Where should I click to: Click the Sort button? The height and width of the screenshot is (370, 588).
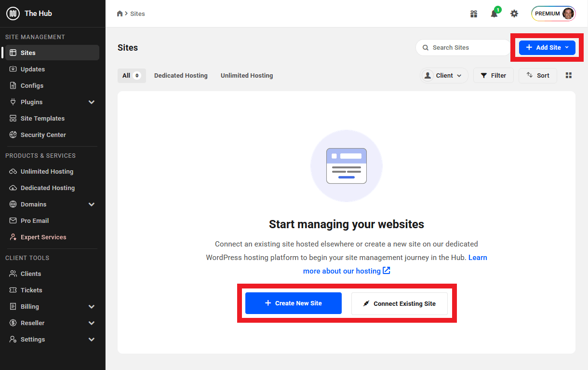pos(537,76)
